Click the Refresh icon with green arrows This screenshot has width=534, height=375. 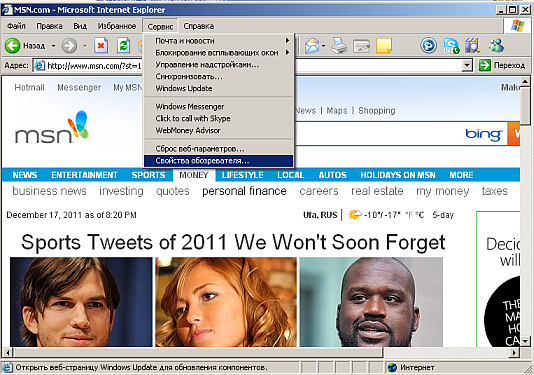pyautogui.click(x=123, y=46)
